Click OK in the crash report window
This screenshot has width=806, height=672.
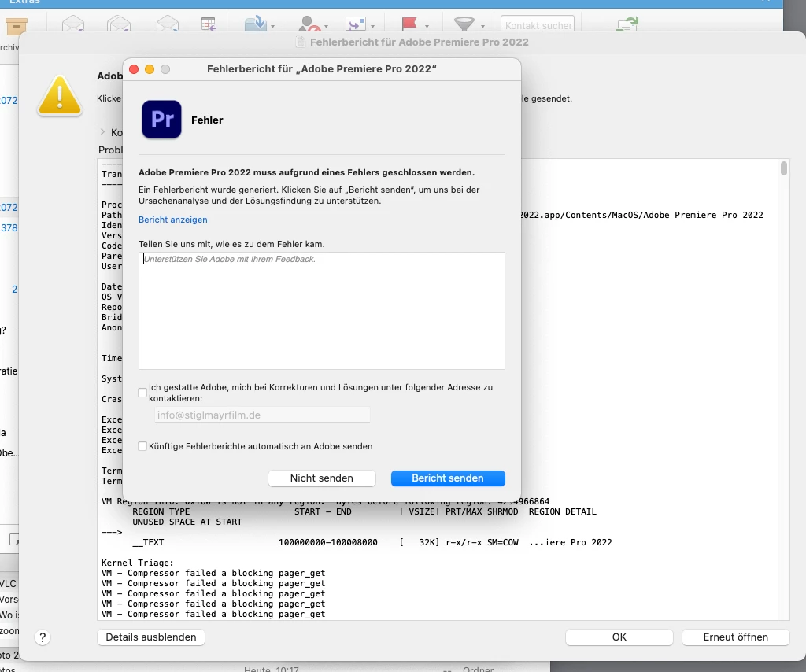pos(619,637)
